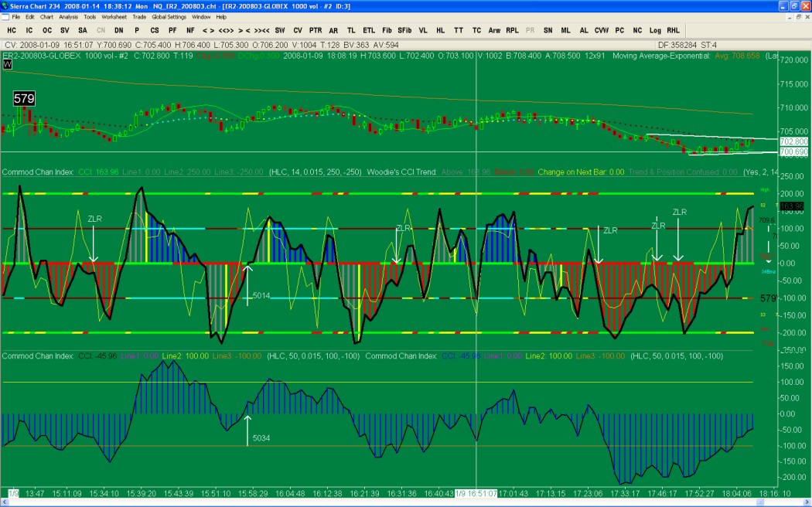Toggle the CV chart values tool
The image size is (812, 507).
click(x=298, y=30)
